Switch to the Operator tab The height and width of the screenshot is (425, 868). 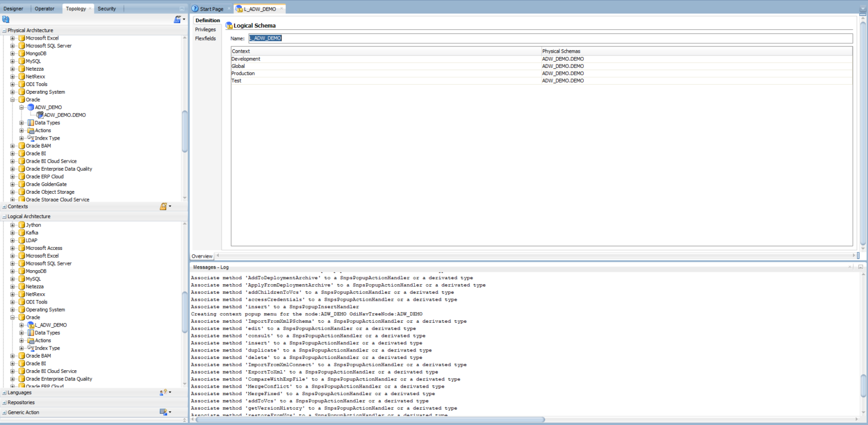click(45, 8)
